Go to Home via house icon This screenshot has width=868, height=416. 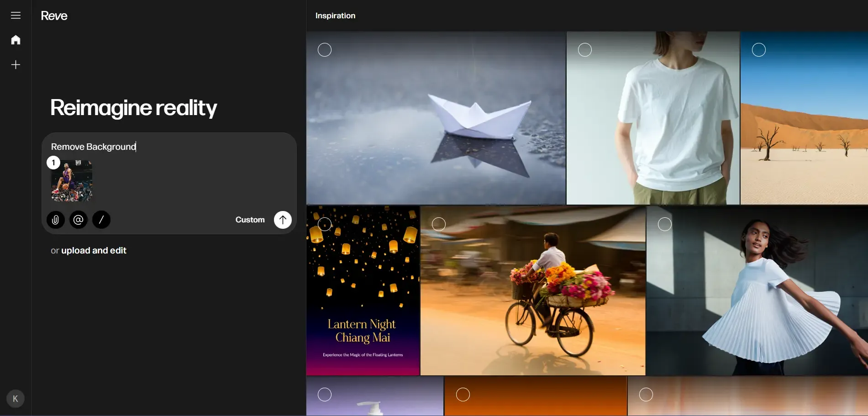(x=16, y=40)
